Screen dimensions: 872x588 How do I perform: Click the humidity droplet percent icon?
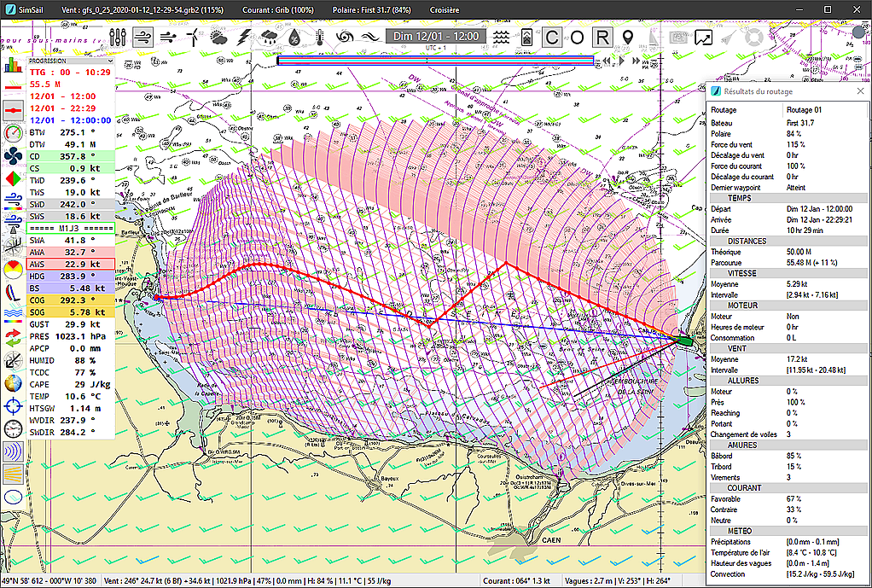tap(294, 38)
